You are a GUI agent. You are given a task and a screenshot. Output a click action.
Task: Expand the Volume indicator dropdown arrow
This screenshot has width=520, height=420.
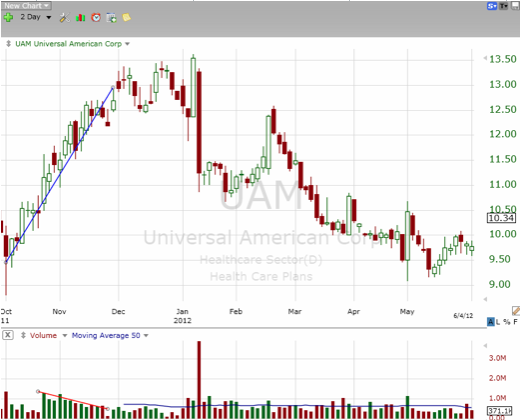pos(65,336)
